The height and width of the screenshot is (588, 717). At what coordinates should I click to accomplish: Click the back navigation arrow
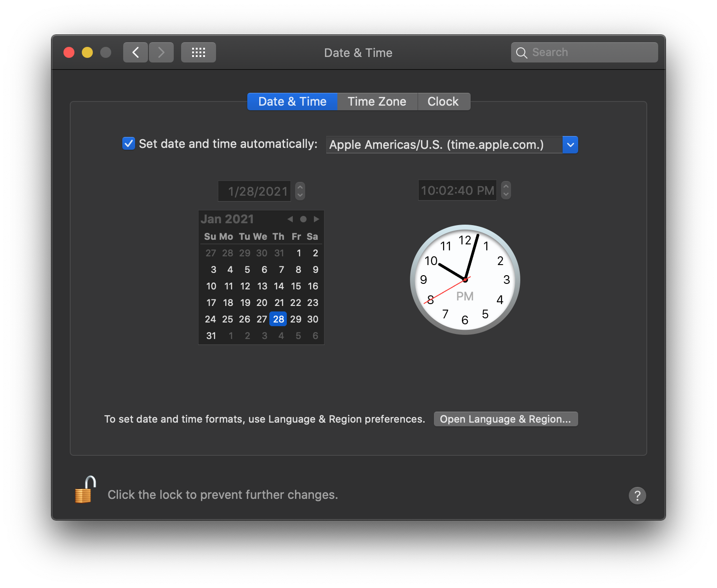pos(136,52)
